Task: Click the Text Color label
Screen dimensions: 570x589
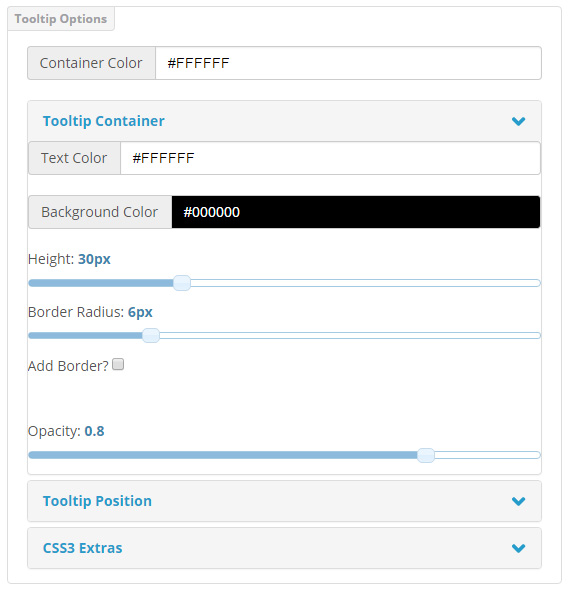Action: coord(74,158)
